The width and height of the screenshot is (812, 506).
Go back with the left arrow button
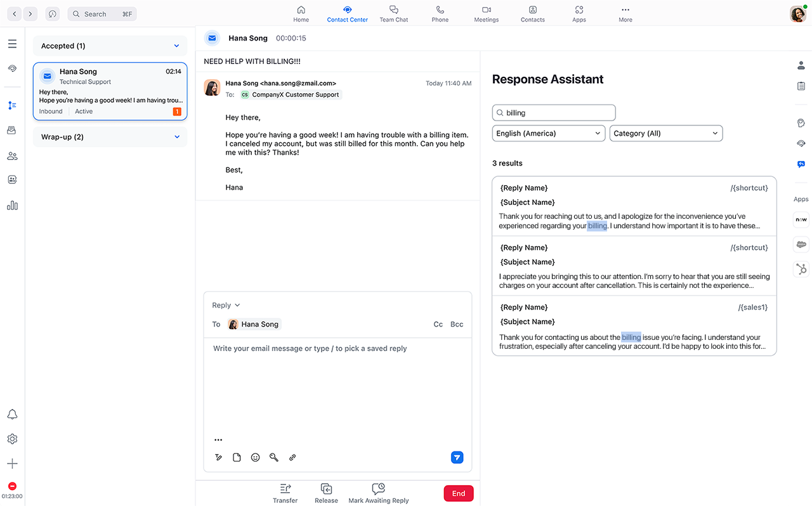[14, 13]
